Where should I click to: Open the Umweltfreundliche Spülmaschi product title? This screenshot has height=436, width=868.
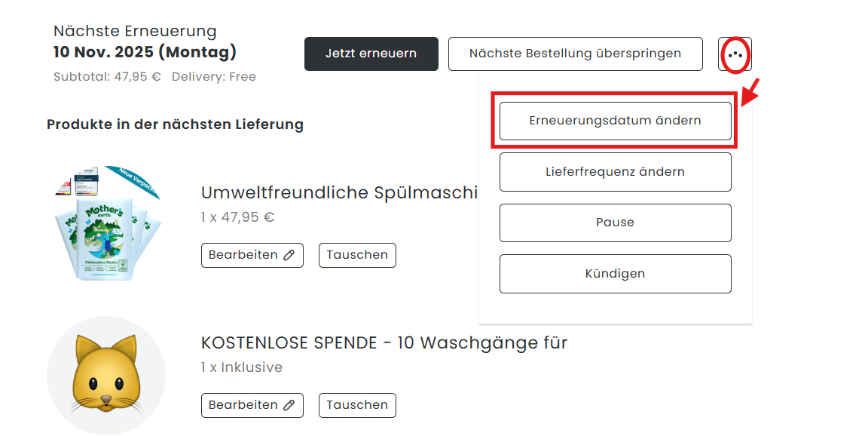pyautogui.click(x=339, y=192)
